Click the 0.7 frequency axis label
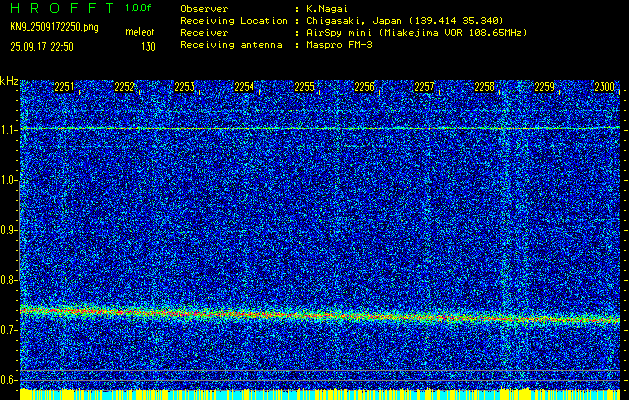Screen dimensions: 629x400 click(x=8, y=330)
